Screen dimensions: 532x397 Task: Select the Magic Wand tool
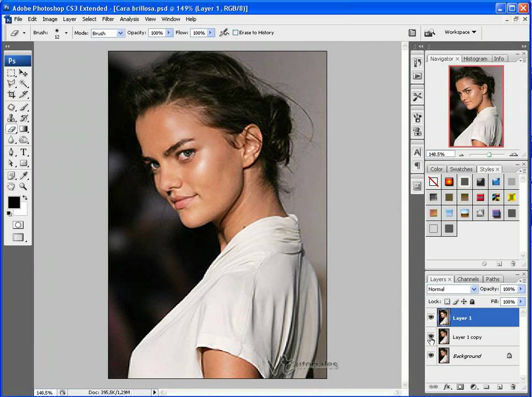click(23, 83)
